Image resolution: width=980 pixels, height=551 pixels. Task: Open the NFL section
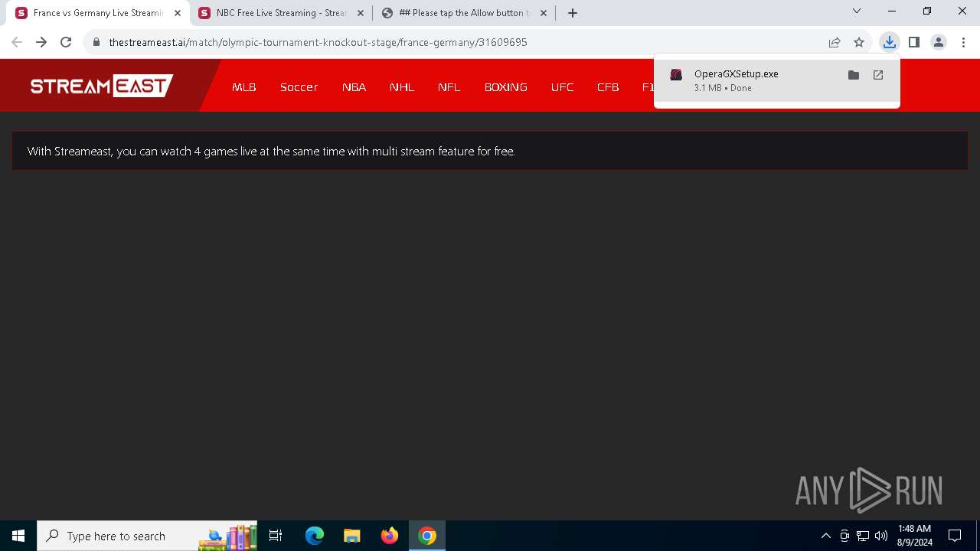[x=449, y=87]
